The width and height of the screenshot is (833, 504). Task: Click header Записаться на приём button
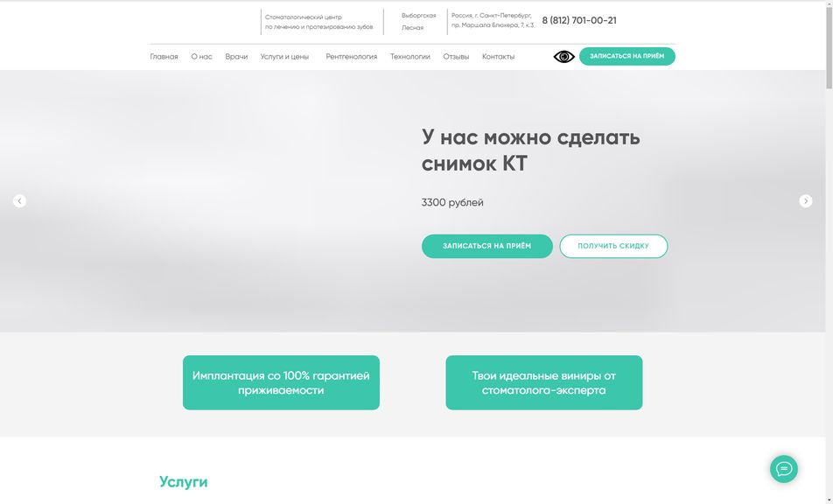coord(626,56)
